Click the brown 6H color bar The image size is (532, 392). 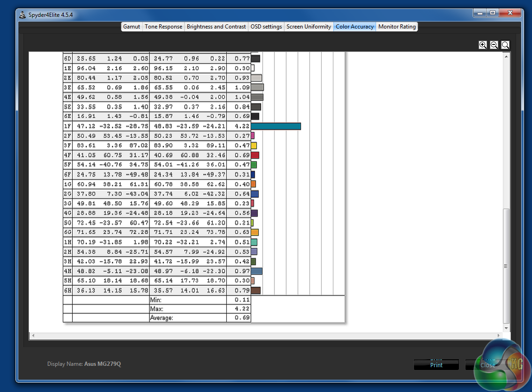point(256,290)
